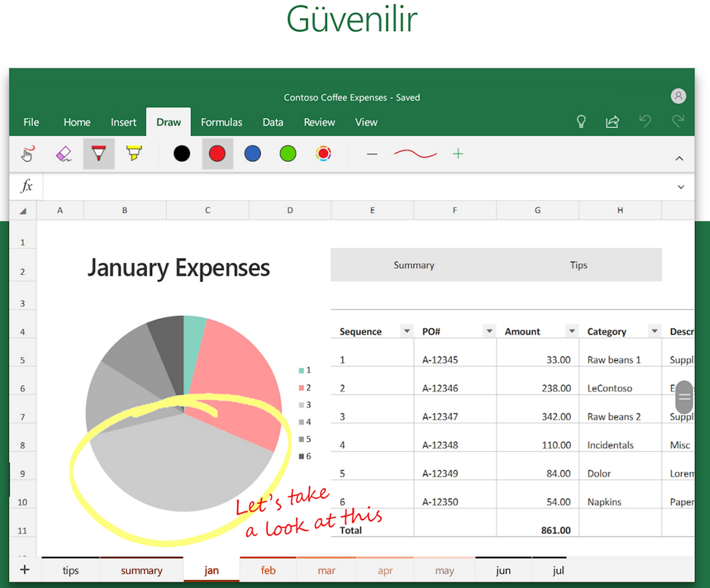Toggle Draw with Touch mode
Screen dimensions: 710x588
click(27, 153)
